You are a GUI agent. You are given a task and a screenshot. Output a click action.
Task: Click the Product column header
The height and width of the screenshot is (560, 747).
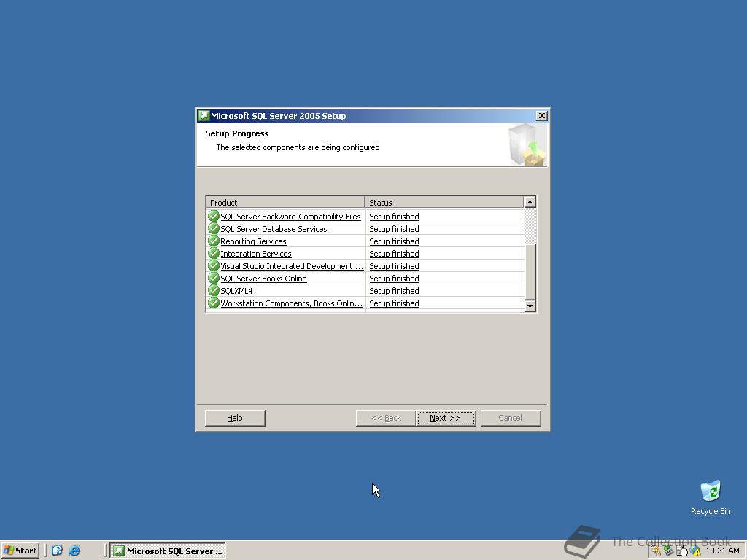(285, 203)
